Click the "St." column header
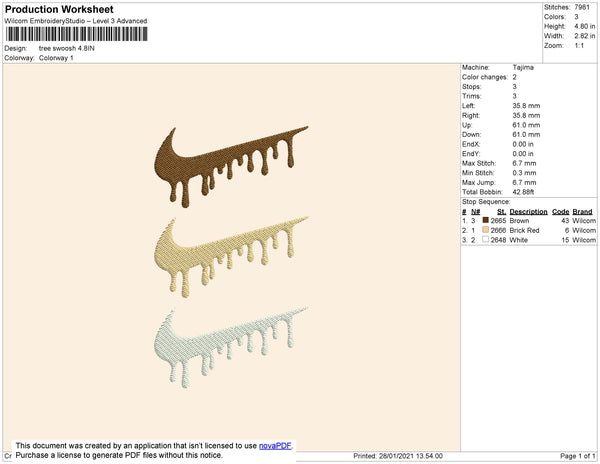Screen dimensions: 600x464 click(502, 212)
